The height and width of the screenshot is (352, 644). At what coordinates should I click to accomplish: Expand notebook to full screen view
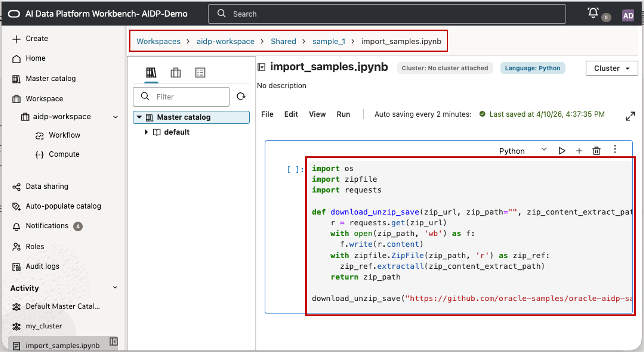(x=630, y=116)
